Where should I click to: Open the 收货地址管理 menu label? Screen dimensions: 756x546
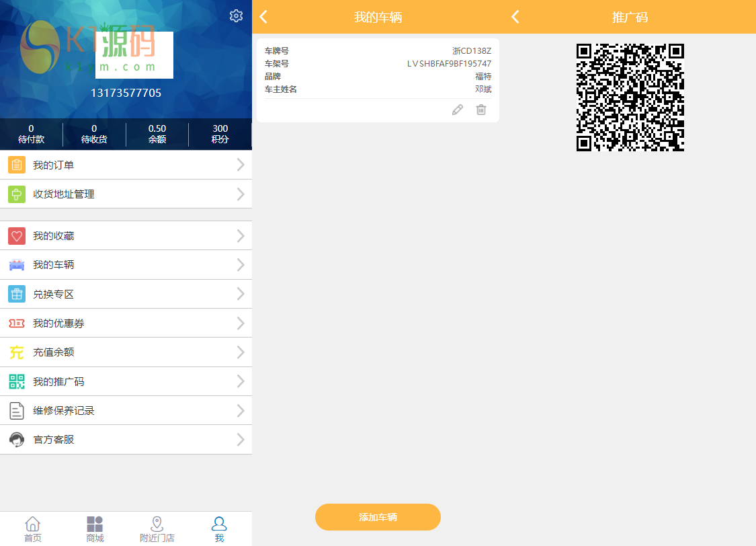tap(64, 194)
